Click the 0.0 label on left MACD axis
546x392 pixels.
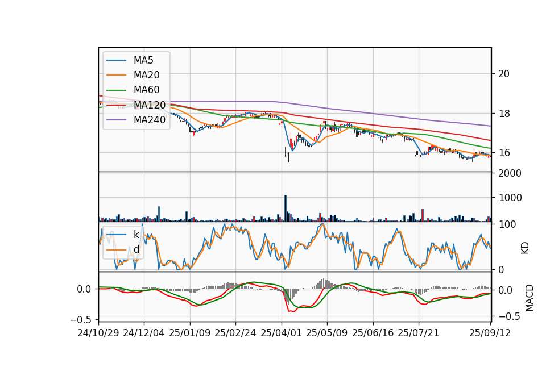(x=84, y=289)
